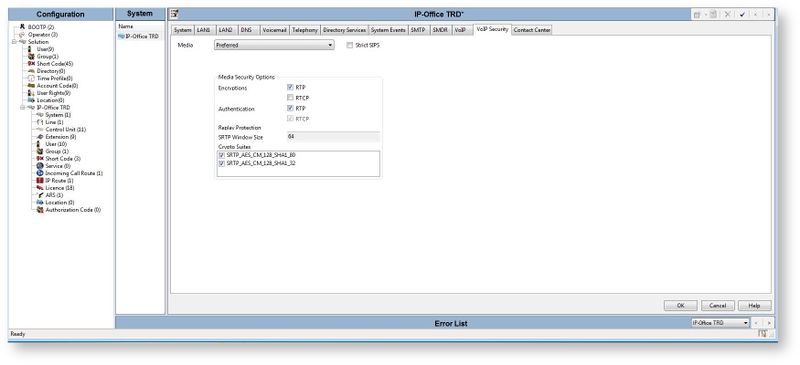Viewport: 800px width, 365px height.
Task: Switch to the Telephony tab
Action: pyautogui.click(x=305, y=30)
